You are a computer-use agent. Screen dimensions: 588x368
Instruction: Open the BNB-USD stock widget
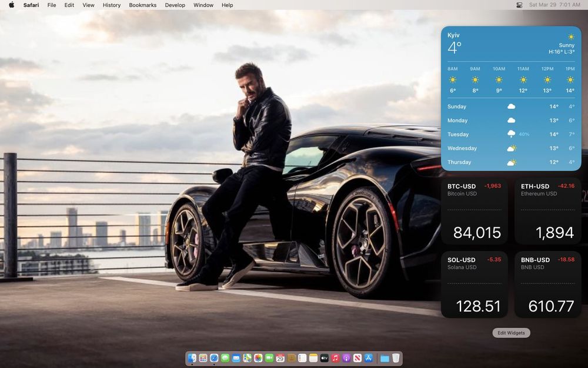pyautogui.click(x=548, y=285)
